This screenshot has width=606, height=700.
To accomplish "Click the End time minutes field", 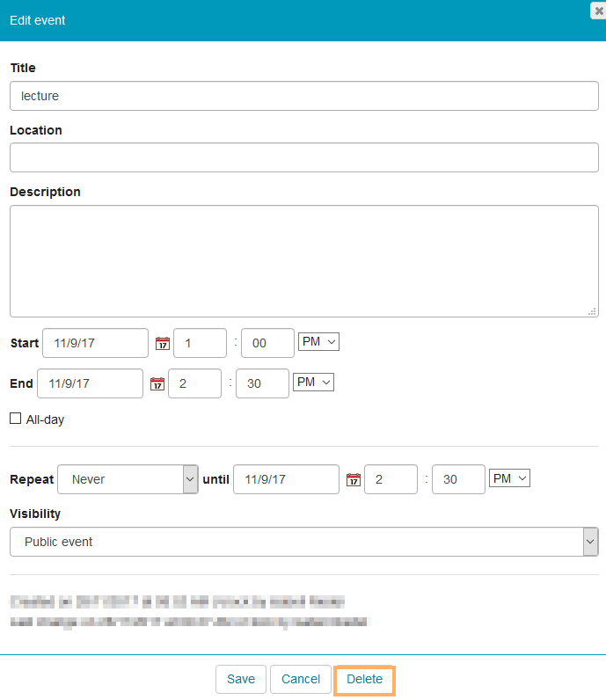I will [x=262, y=383].
